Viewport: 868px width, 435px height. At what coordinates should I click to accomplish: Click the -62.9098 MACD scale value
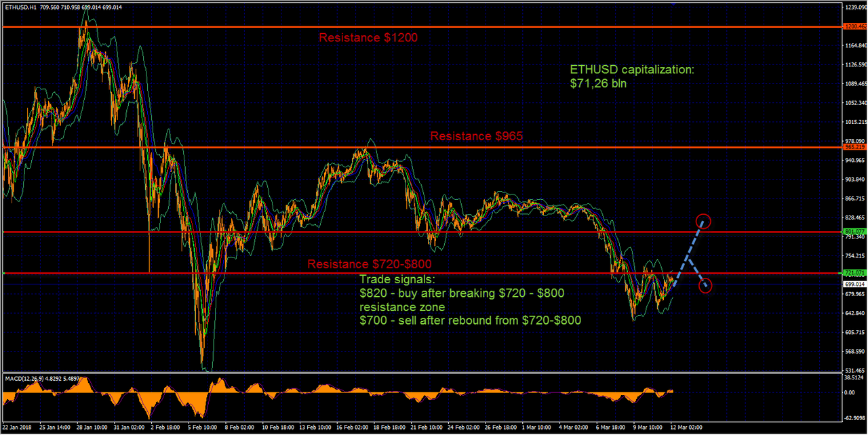point(854,417)
